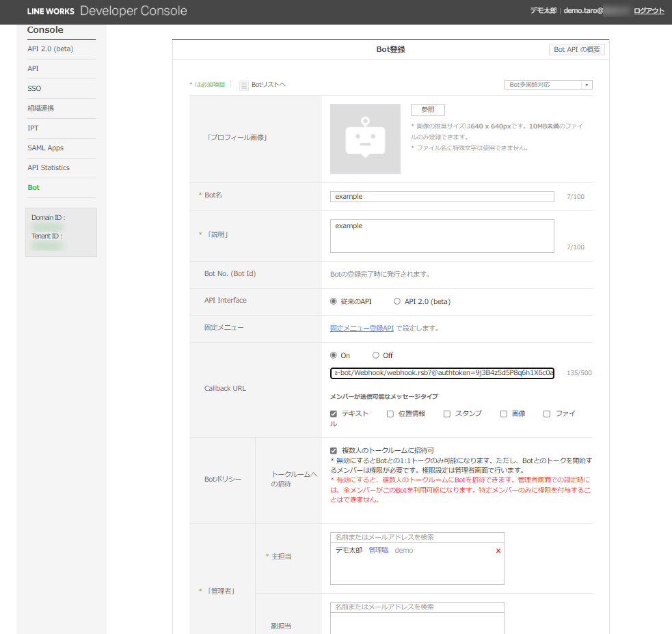This screenshot has width=672, height=634.
Task: Open SAML Apps in sidebar
Action: click(45, 148)
